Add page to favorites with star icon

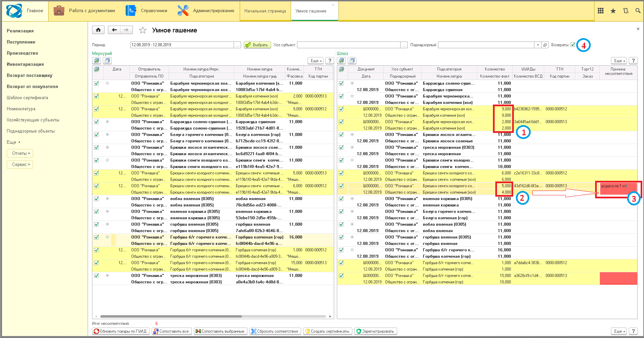(x=143, y=30)
